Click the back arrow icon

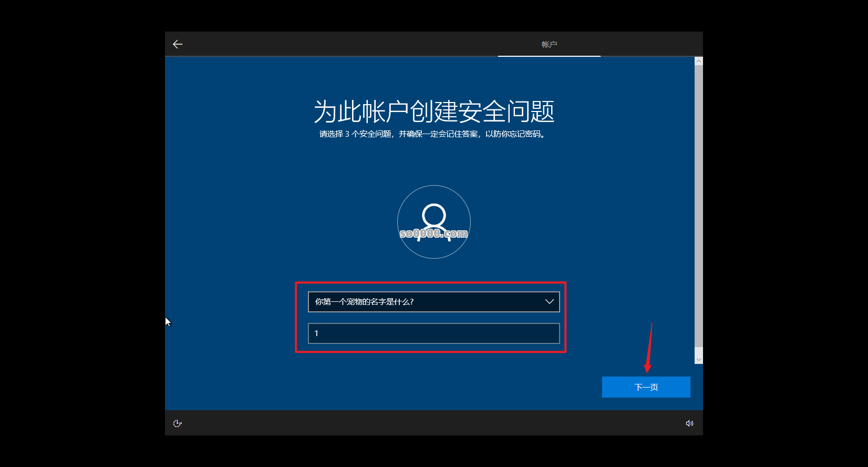pyautogui.click(x=178, y=44)
